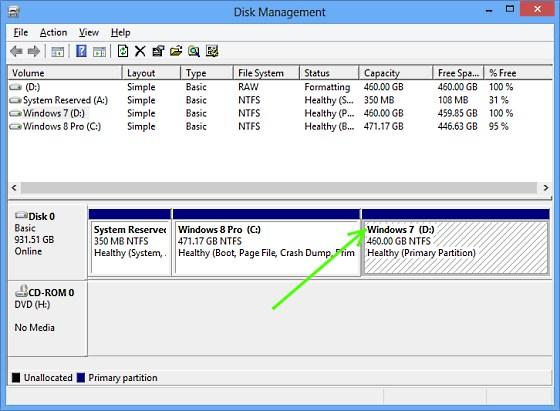Maximize the Disk Management window
560x411 pixels.
(510, 10)
